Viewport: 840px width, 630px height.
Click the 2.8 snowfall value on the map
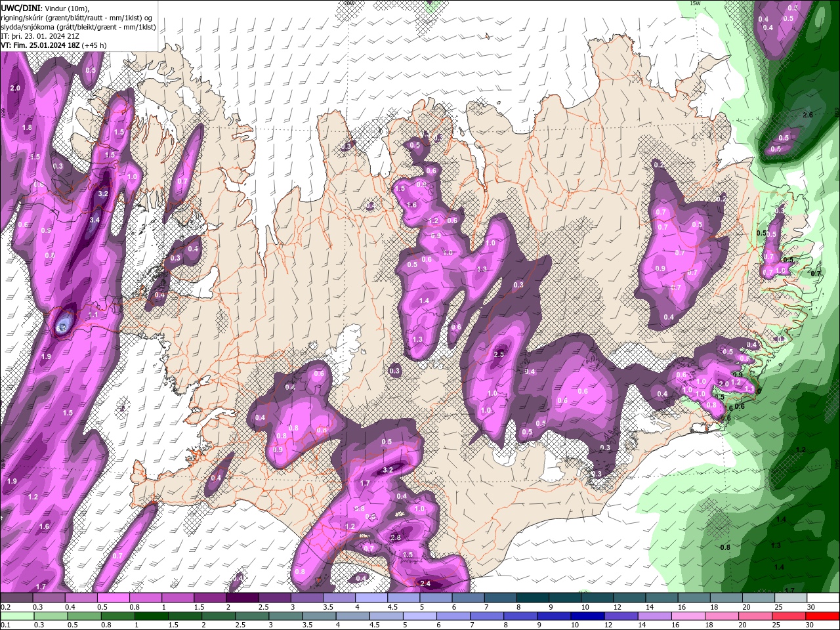(396, 537)
